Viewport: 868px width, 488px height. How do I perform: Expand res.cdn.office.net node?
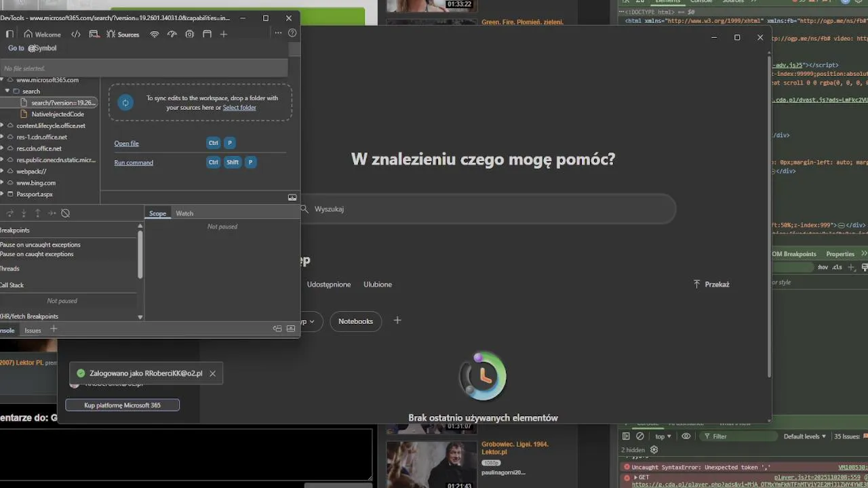tap(3, 148)
